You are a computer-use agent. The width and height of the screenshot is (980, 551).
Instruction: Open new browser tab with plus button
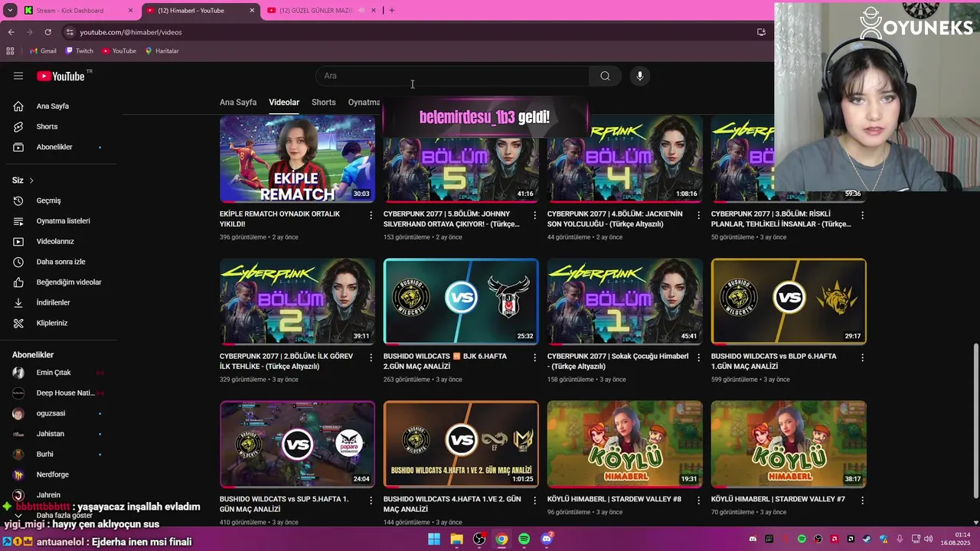pos(391,11)
